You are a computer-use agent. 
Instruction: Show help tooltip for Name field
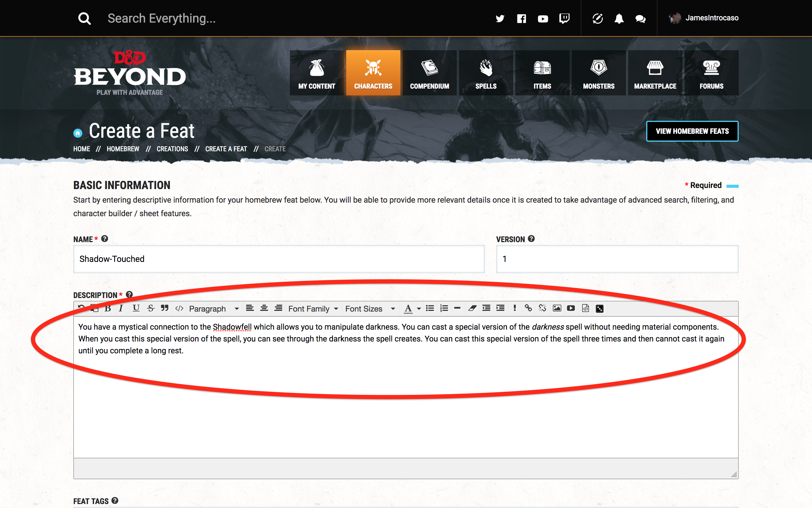(105, 239)
